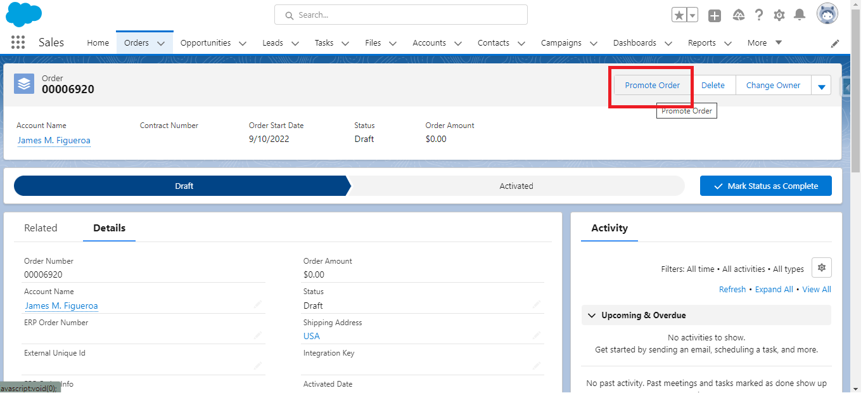Screen dimensions: 868x393
Task: Open the App Launcher grid icon
Action: pos(18,42)
